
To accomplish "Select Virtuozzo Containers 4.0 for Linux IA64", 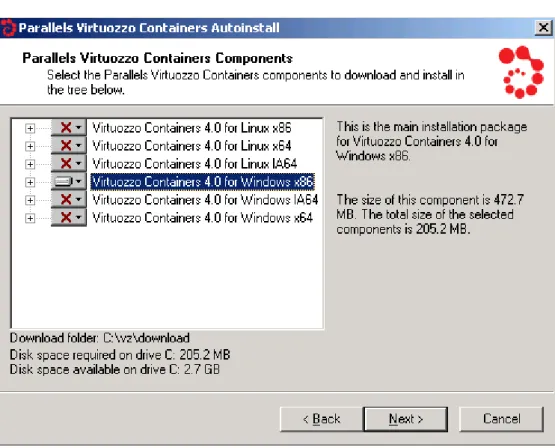I will click(194, 164).
